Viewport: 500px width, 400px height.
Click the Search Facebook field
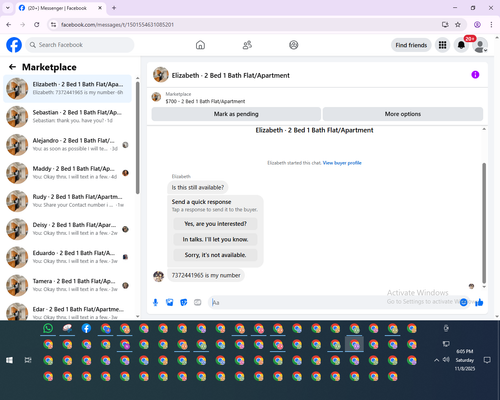pos(80,45)
